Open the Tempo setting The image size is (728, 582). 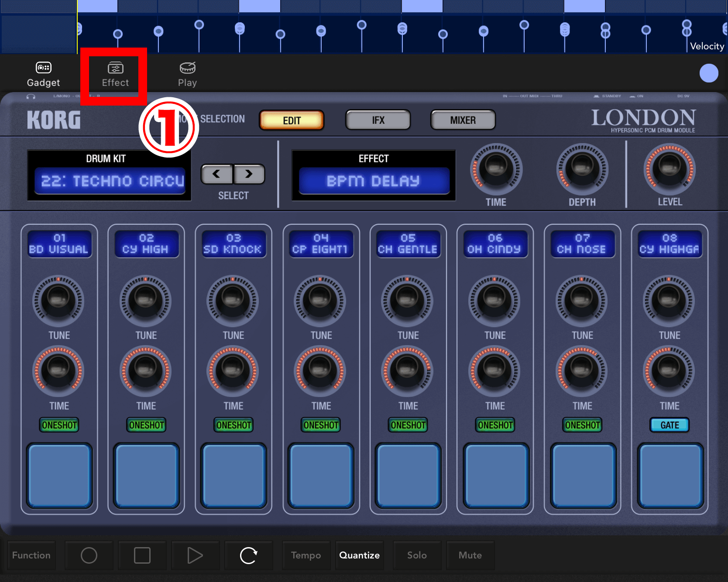pyautogui.click(x=306, y=555)
